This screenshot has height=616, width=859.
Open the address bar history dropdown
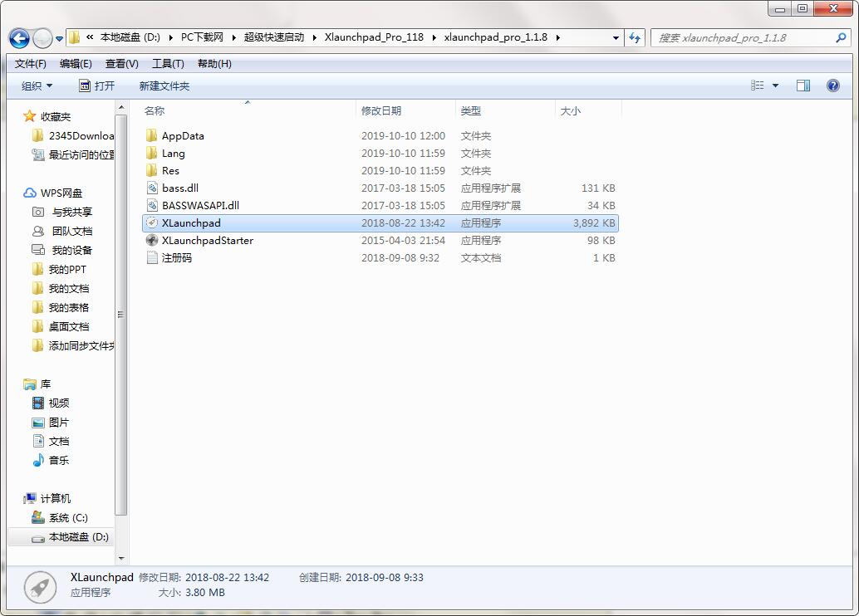pyautogui.click(x=616, y=38)
